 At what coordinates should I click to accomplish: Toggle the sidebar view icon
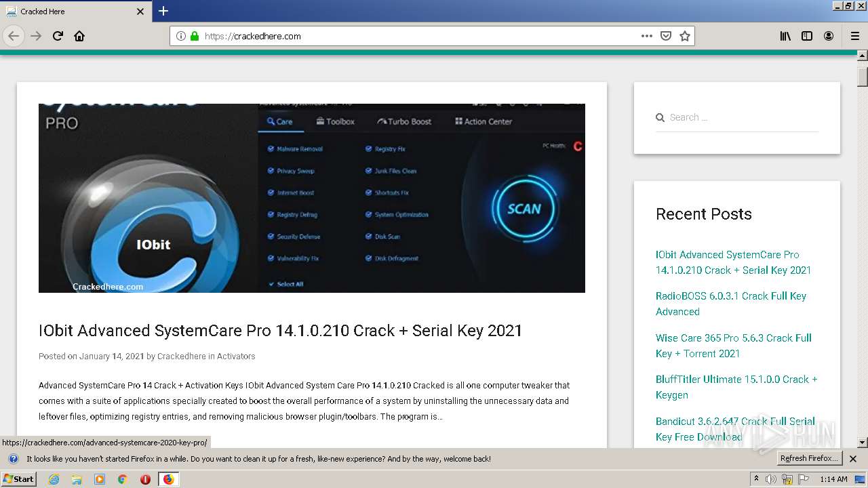point(807,36)
